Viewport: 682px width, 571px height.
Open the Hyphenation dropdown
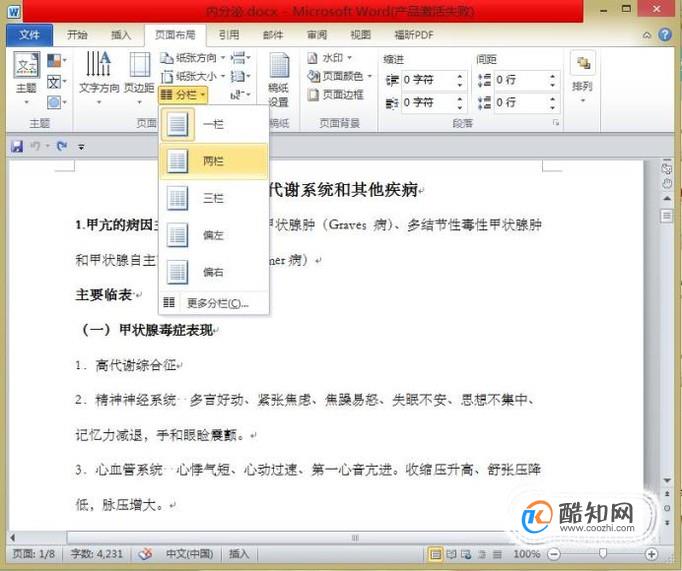click(240, 95)
